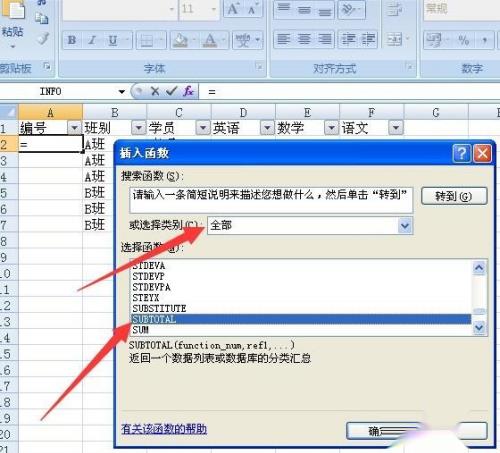The height and width of the screenshot is (453, 500).
Task: Click the phonetic guide 文 icon
Action: [243, 40]
